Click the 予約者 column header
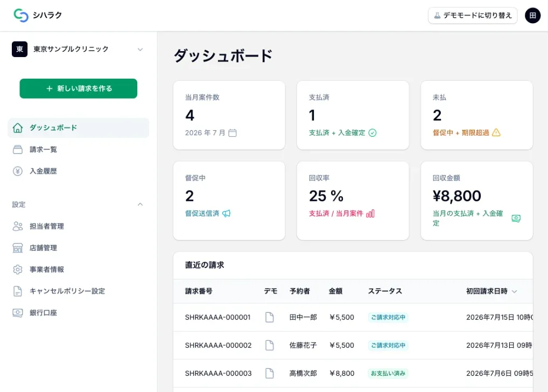Image resolution: width=548 pixels, height=392 pixels. click(x=299, y=291)
